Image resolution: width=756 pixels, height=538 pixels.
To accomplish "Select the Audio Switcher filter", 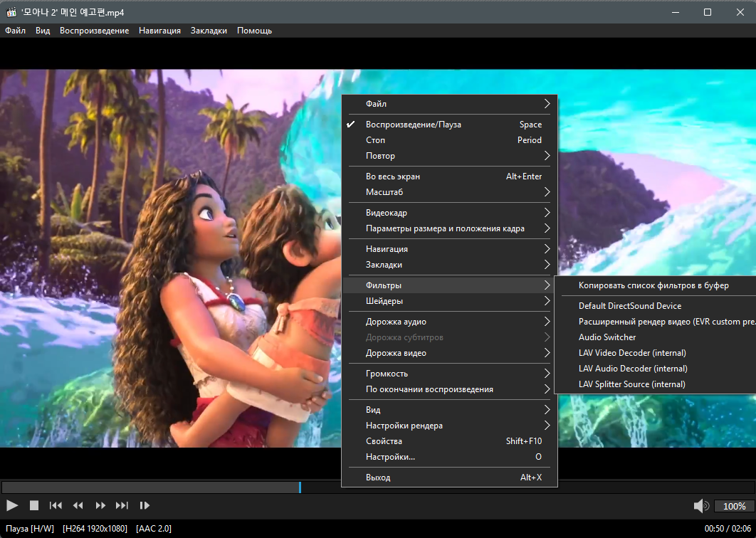I will (x=656, y=337).
